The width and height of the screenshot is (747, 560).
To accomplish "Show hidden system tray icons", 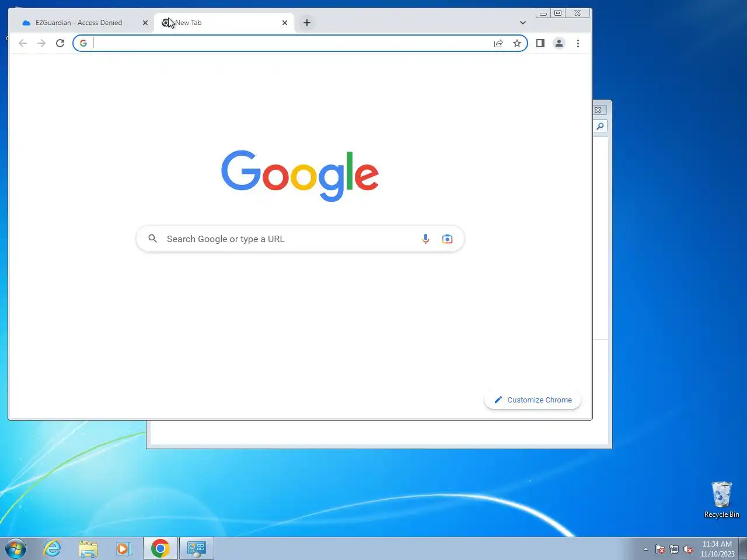I will pos(645,549).
